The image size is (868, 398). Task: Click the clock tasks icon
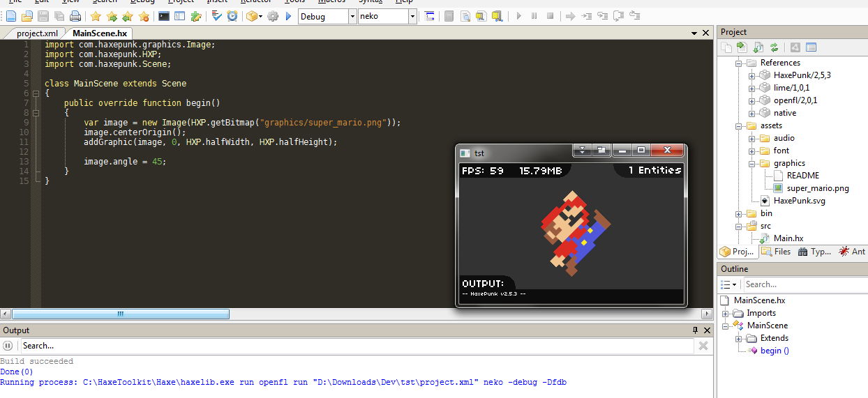click(232, 16)
